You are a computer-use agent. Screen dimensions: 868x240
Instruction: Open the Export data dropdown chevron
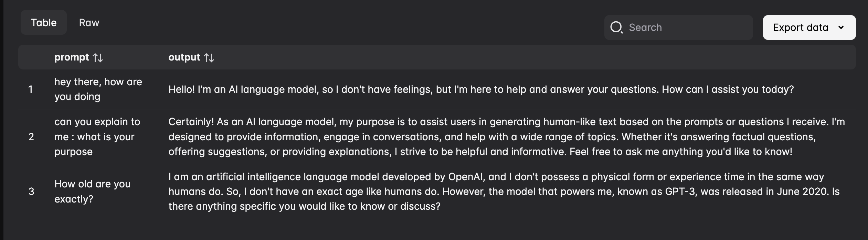841,28
